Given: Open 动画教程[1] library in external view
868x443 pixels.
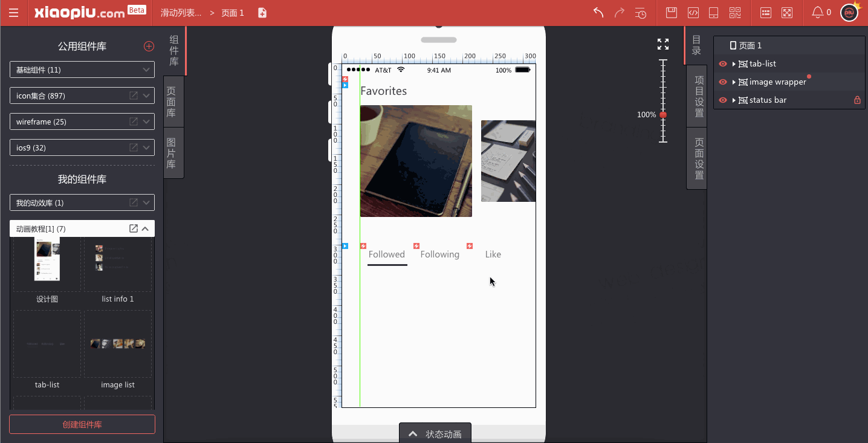Looking at the screenshot, I should click(x=134, y=228).
